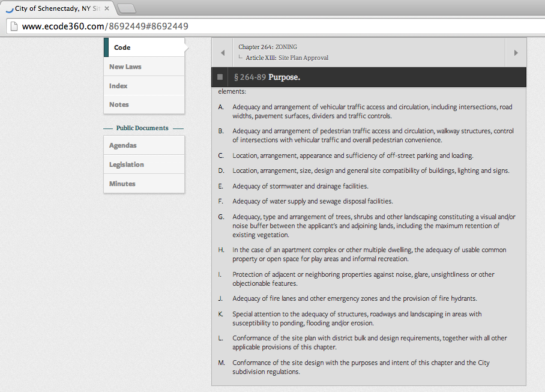Open a new browser tab
The width and height of the screenshot is (545, 392).
(127, 8)
